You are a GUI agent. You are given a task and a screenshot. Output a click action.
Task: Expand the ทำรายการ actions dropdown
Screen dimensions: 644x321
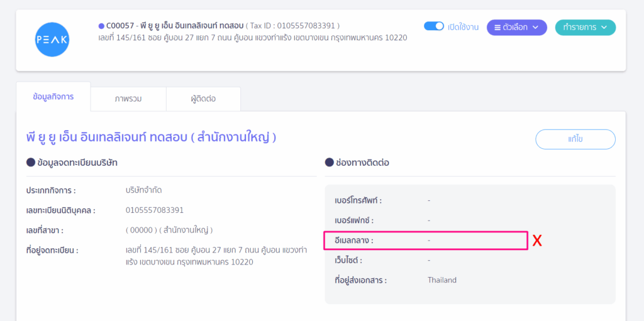585,27
